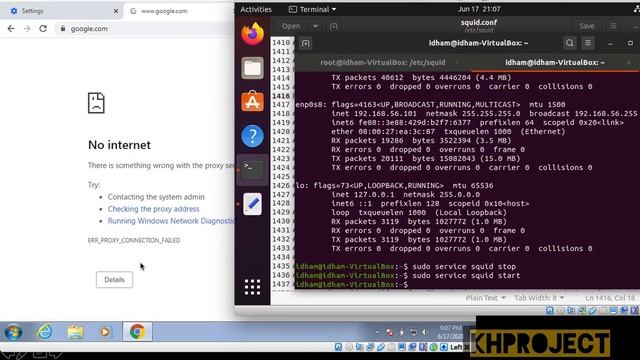Close the Settings tab in Chrome
Screen dimensions: 640x360
pyautogui.click(x=116, y=11)
